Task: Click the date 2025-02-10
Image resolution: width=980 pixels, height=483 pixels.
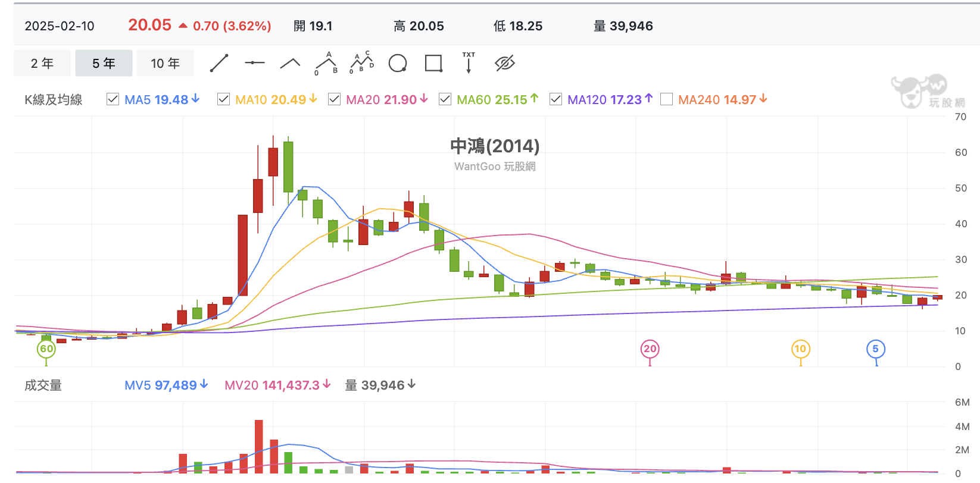Action: point(60,26)
